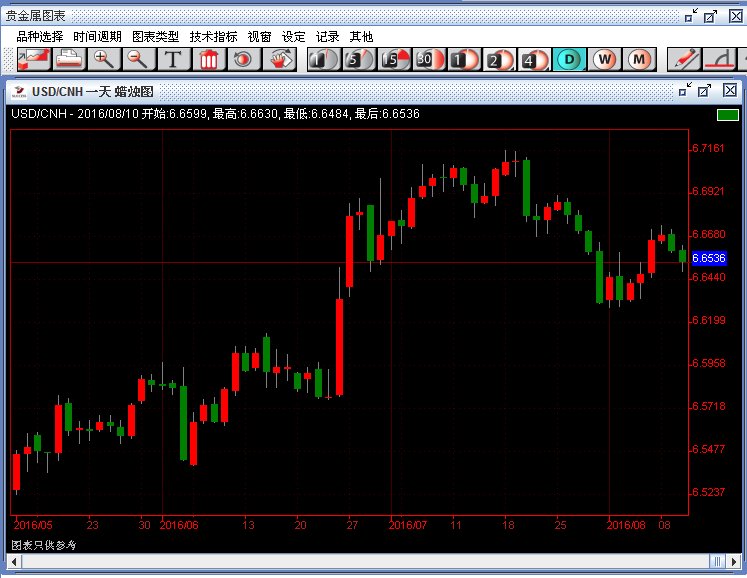Click the 2016/07 date axis label

click(x=408, y=525)
